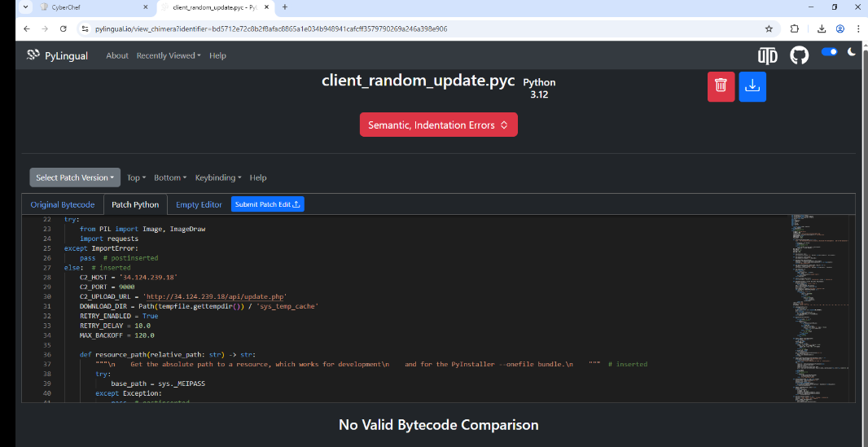The width and height of the screenshot is (868, 447).
Task: Click the 'from PIL import' line
Action: (x=142, y=229)
